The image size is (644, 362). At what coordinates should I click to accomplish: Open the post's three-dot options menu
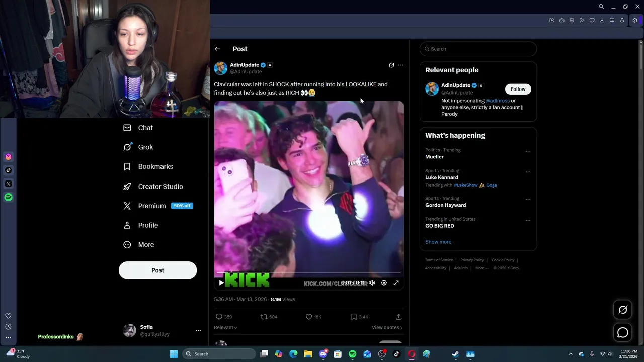[400, 65]
